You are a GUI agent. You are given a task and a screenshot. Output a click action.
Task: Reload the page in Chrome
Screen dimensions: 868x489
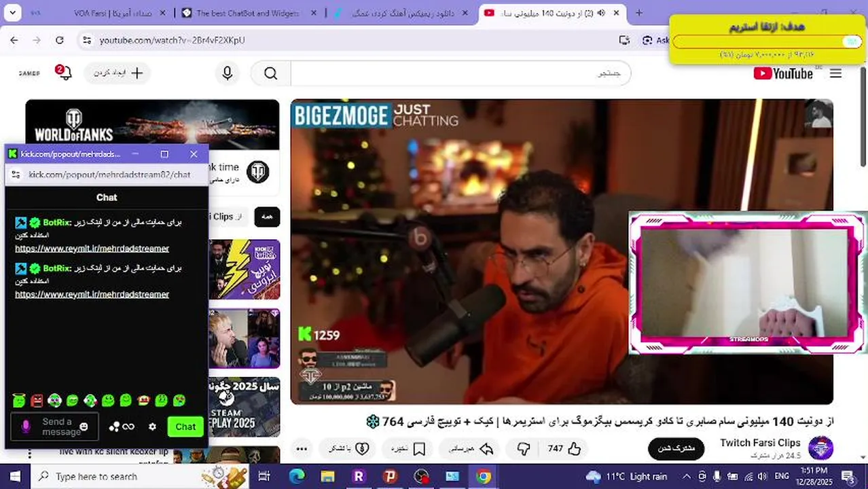[x=60, y=40]
